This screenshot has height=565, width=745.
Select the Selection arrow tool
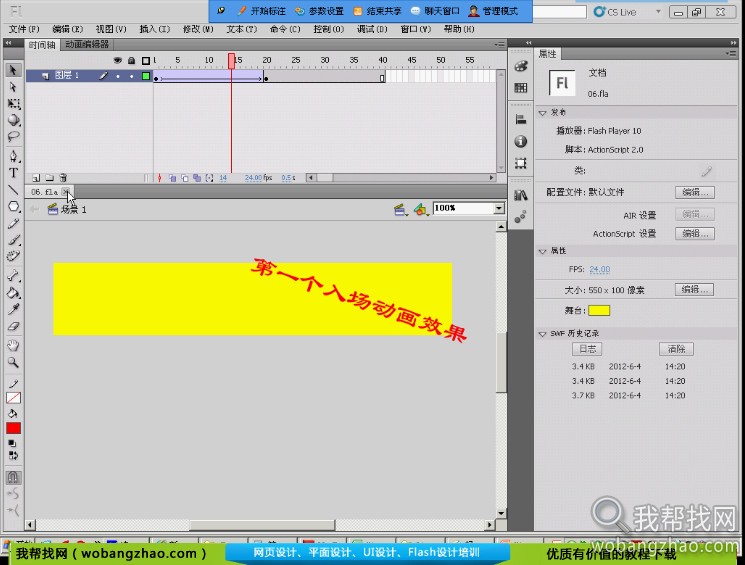[x=13, y=70]
